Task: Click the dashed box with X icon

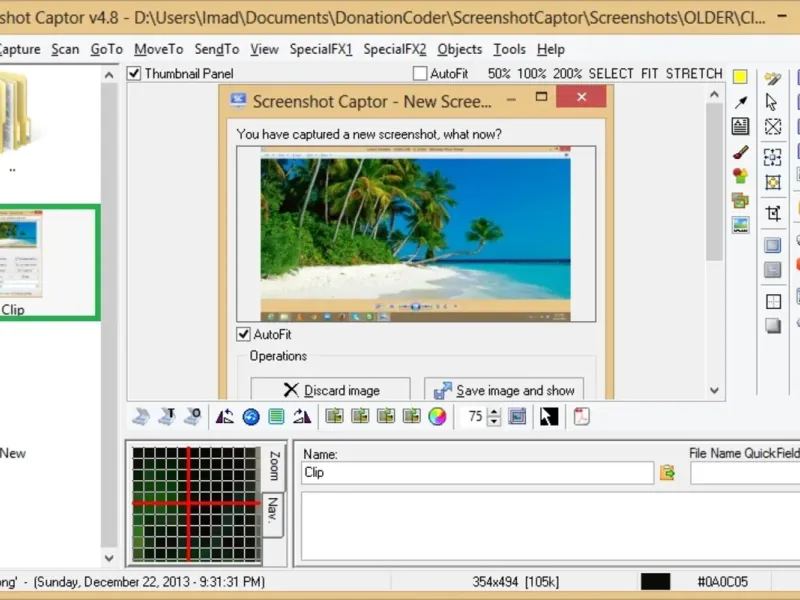Action: (x=772, y=127)
